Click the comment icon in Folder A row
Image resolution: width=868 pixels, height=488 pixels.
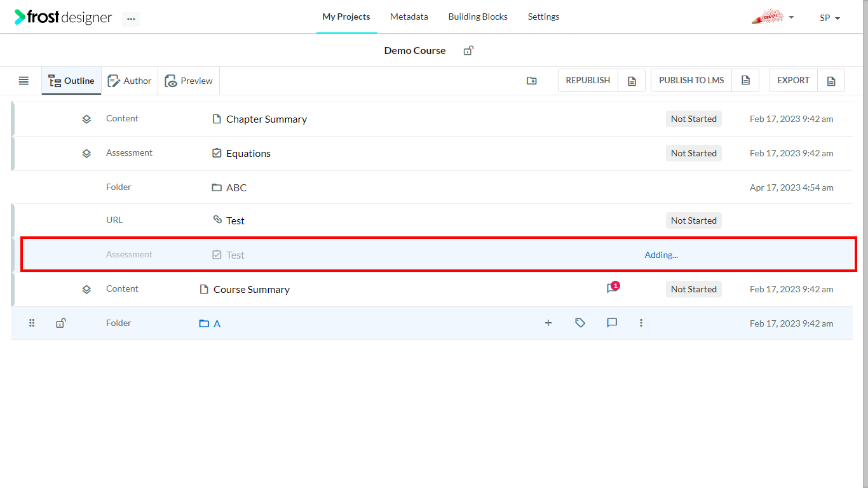(612, 323)
